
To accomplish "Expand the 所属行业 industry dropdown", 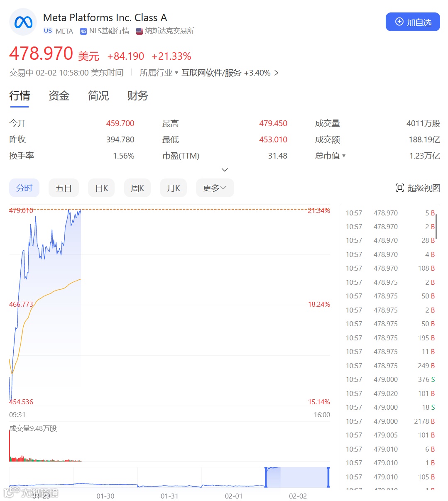I will tap(159, 73).
